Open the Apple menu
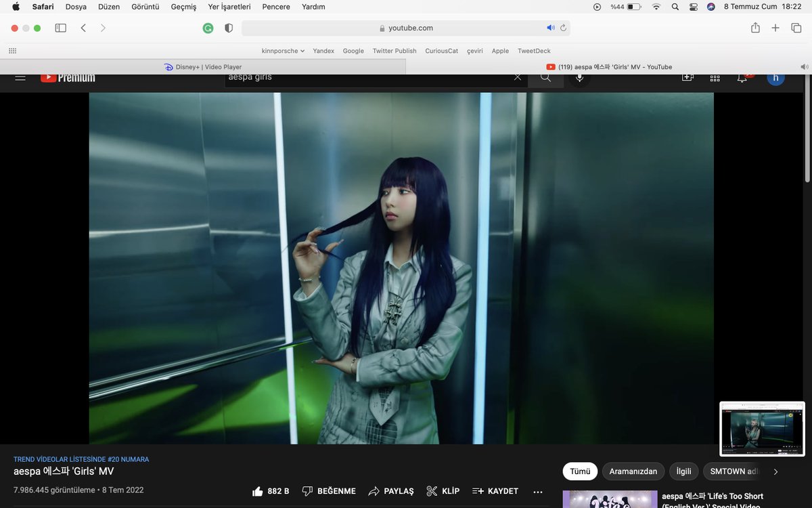Viewport: 812px width, 508px height. (x=16, y=7)
